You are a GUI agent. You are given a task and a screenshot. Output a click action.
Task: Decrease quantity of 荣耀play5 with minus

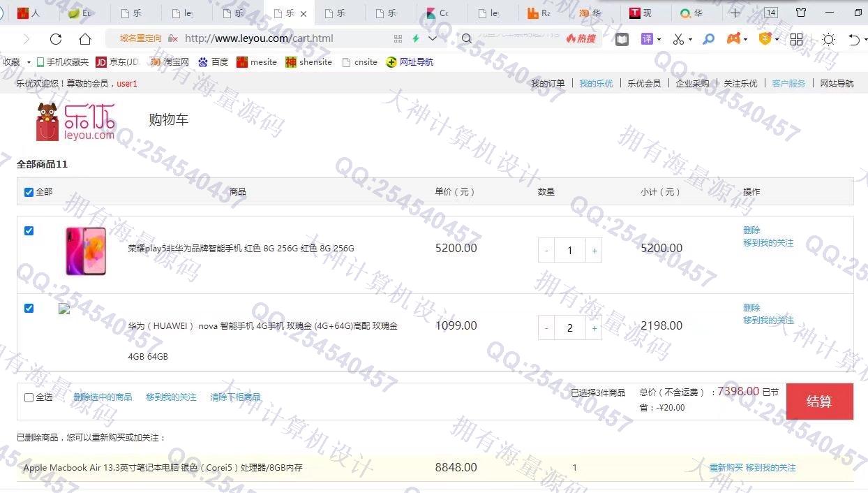(546, 251)
